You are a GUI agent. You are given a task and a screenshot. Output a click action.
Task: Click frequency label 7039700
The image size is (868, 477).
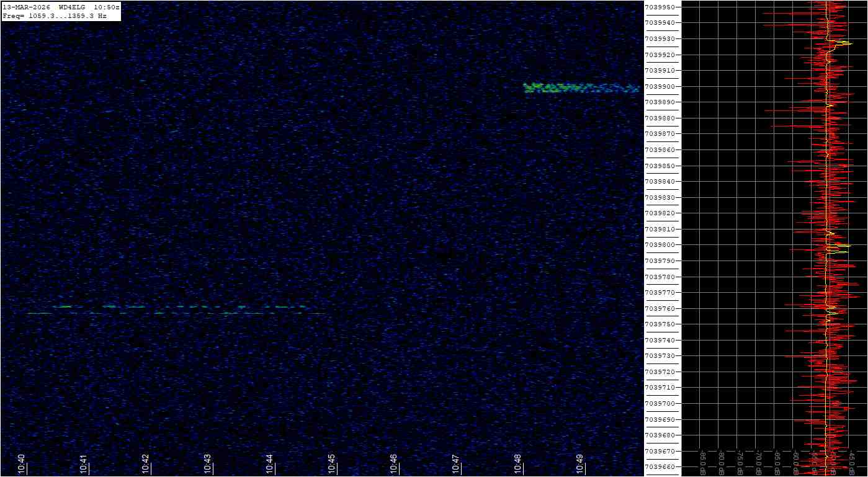tap(660, 404)
